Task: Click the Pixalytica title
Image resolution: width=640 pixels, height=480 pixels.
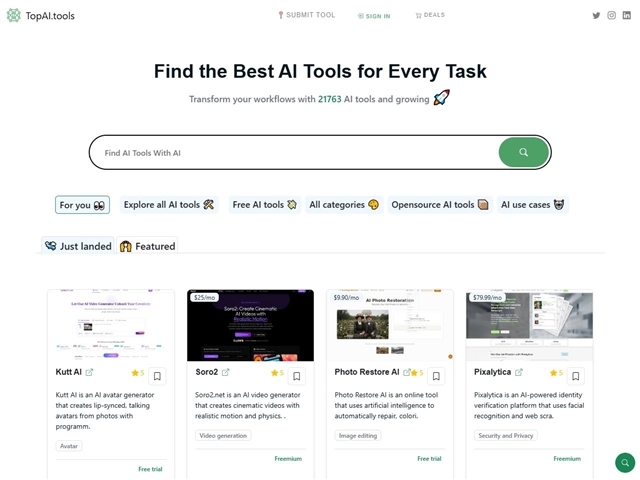Action: 492,372
